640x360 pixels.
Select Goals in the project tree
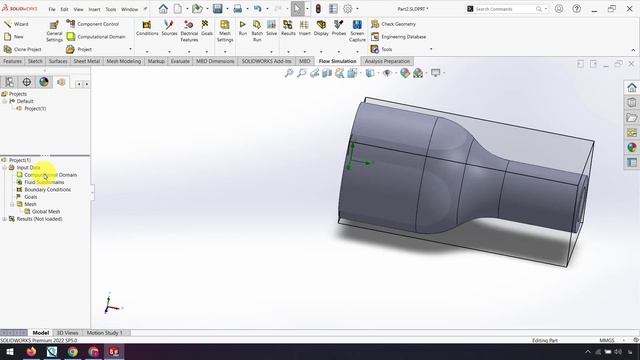27,197
